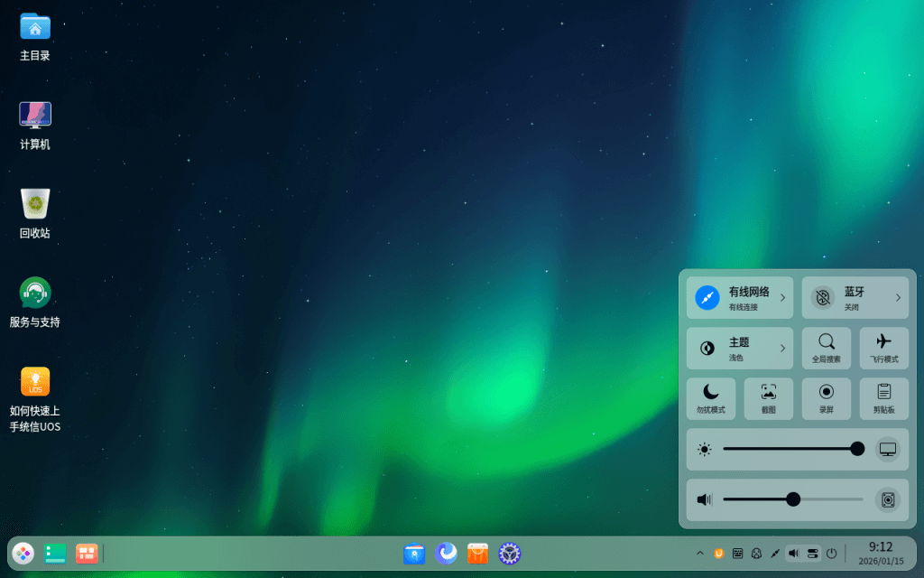This screenshot has width=924, height=578.
Task: Click the 2026/01/15 date text
Action: tap(881, 562)
